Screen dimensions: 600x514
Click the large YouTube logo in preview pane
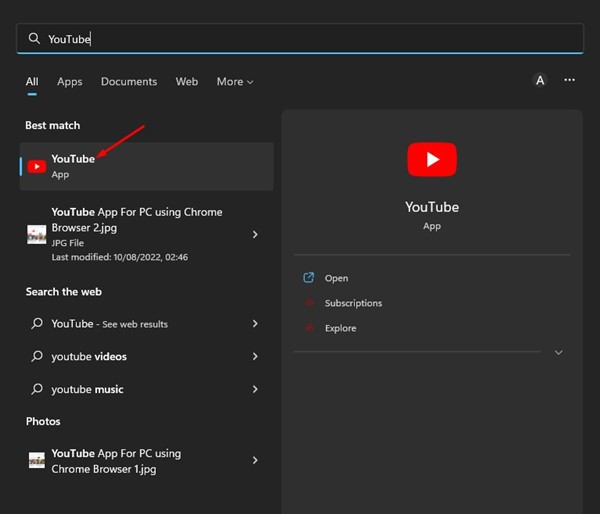point(432,159)
